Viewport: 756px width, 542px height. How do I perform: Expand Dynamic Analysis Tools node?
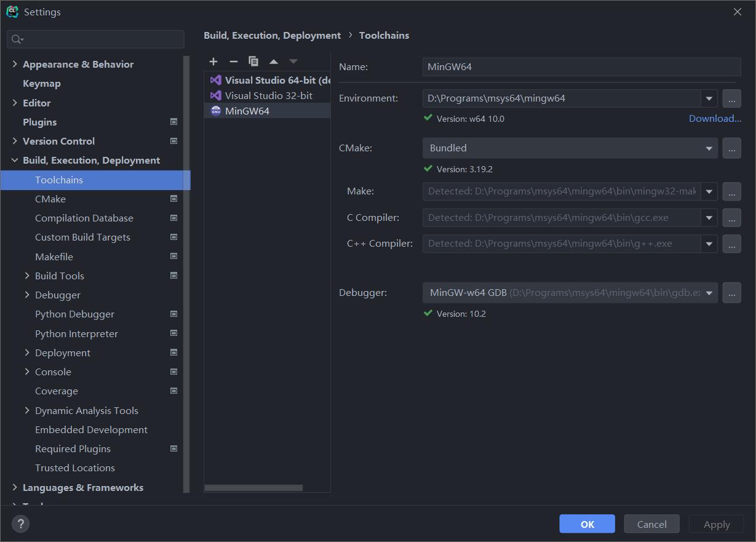point(27,410)
